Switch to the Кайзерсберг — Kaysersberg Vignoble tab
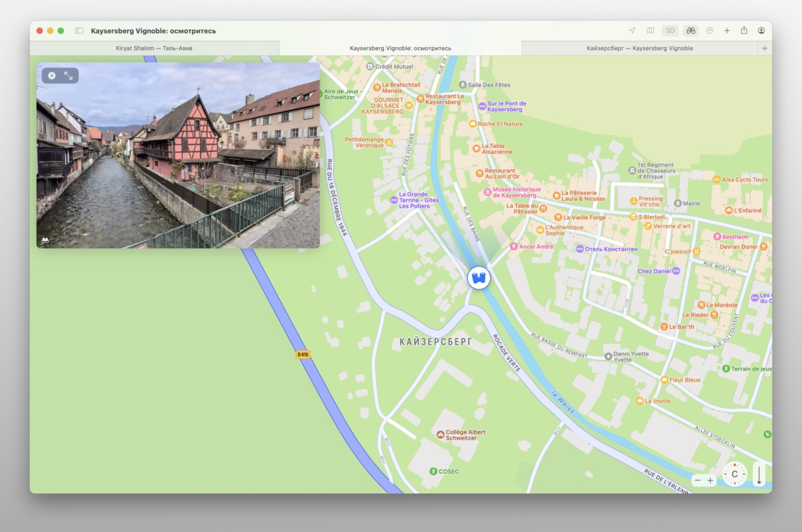 639,48
